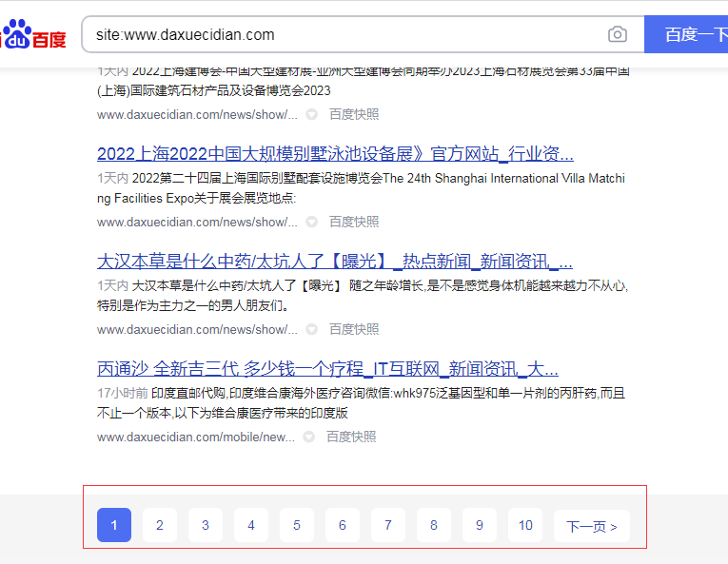Open result 2022上海2022中国大规模别墅泳池设备展 link

pyautogui.click(x=335, y=154)
